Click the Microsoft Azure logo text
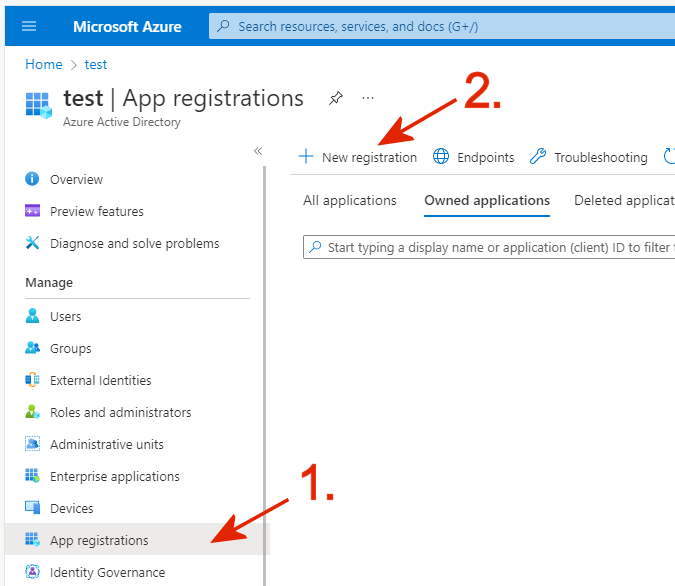This screenshot has width=675, height=586. tap(127, 27)
